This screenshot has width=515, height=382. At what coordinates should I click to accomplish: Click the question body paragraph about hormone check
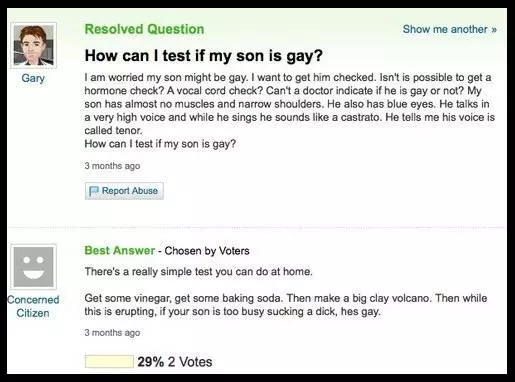(x=290, y=104)
